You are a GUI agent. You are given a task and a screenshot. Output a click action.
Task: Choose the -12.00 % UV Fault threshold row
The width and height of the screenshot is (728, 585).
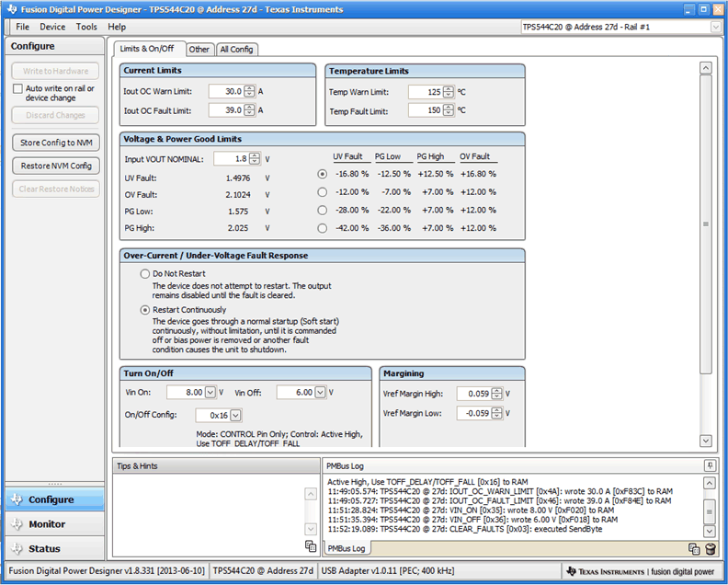tap(322, 192)
